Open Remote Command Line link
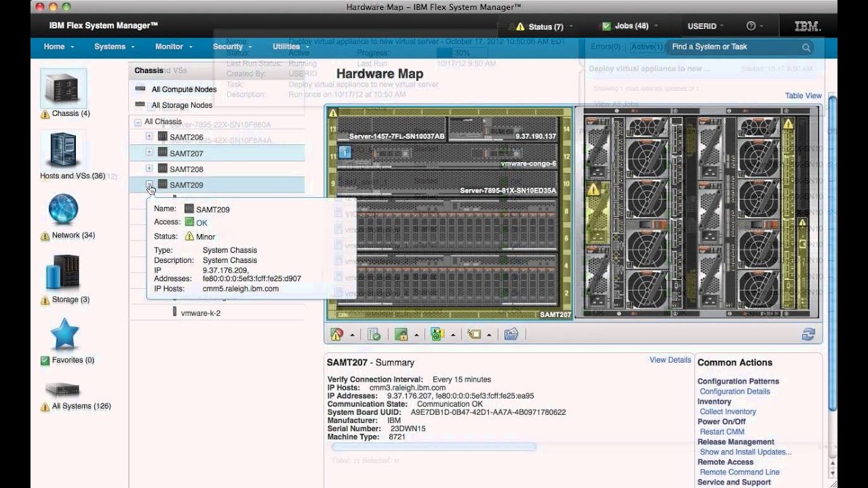This screenshot has height=488, width=868. tap(739, 472)
